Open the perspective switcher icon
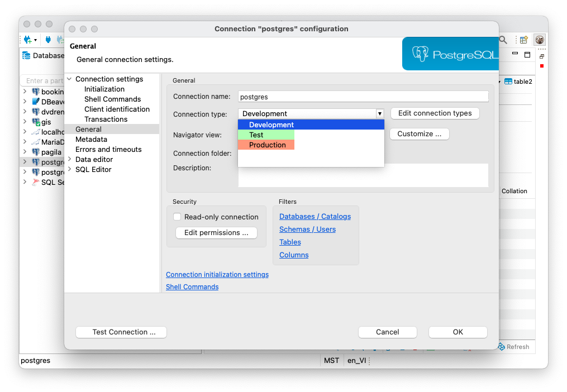The width and height of the screenshot is (567, 392). click(524, 40)
